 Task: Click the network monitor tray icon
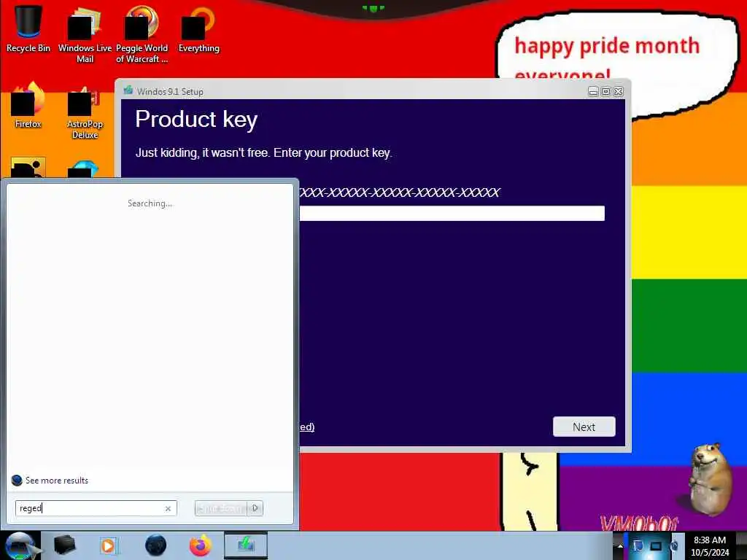(656, 546)
